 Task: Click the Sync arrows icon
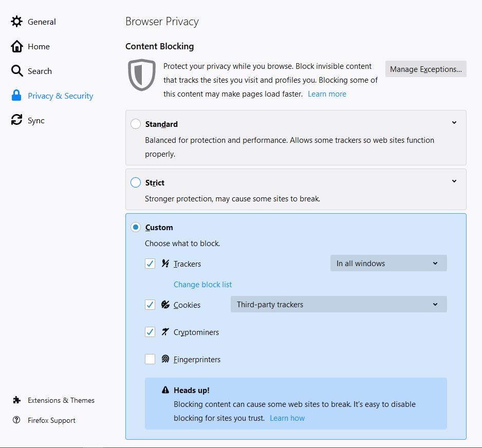(17, 120)
